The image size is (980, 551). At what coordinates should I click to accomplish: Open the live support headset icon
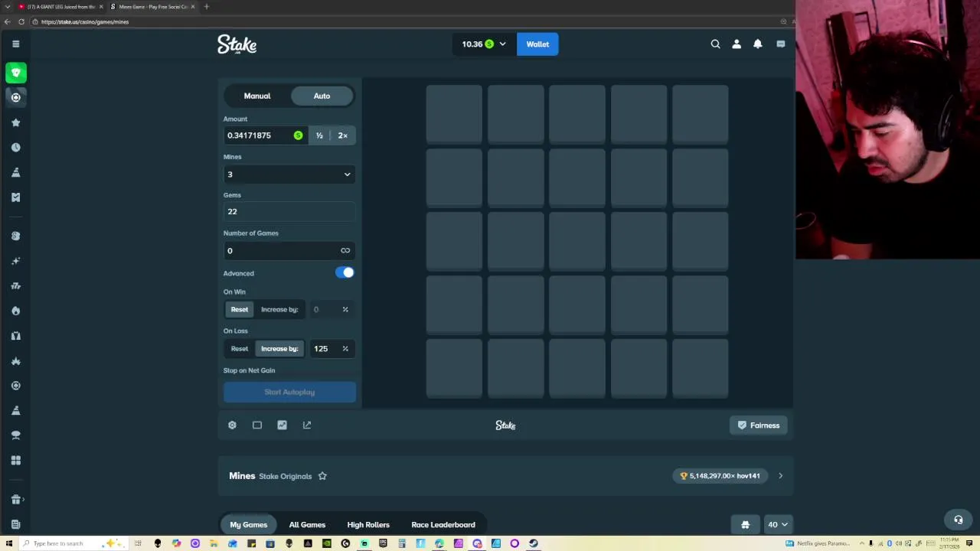[958, 520]
